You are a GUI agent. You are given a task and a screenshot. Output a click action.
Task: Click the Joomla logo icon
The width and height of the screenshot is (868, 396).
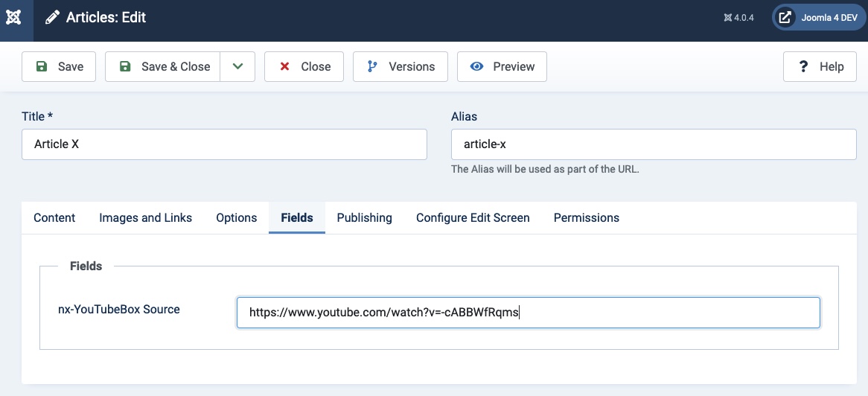tap(13, 17)
